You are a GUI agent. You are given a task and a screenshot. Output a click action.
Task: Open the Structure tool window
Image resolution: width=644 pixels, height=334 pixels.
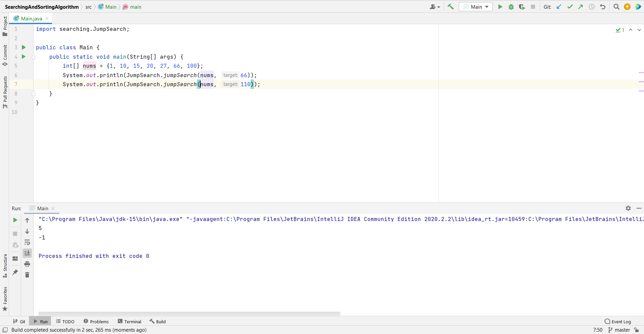tap(5, 266)
